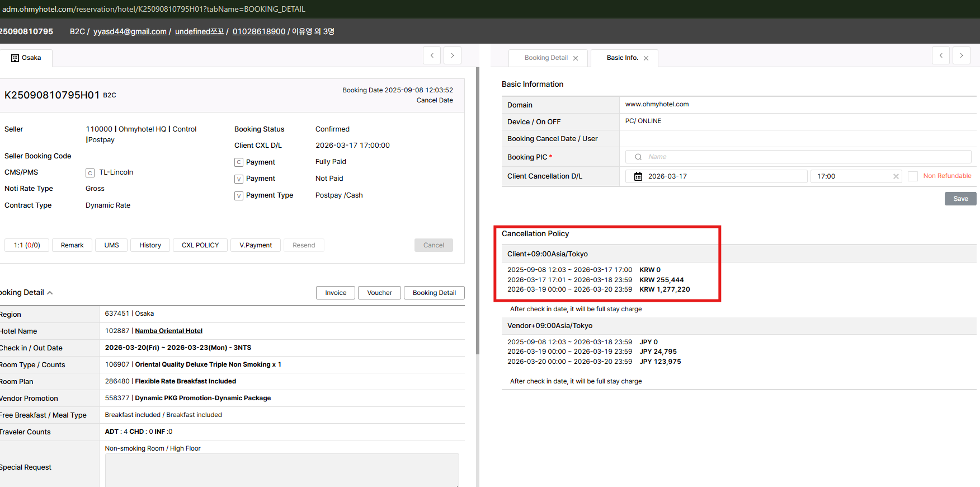980x487 pixels.
Task: Open the CXL POLICY button
Action: click(200, 245)
